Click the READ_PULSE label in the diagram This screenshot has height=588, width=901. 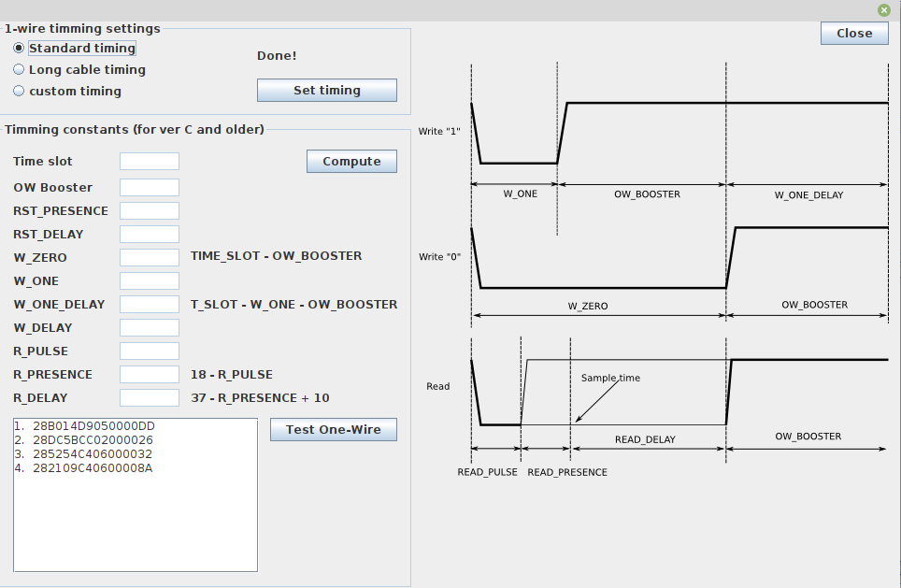[487, 472]
